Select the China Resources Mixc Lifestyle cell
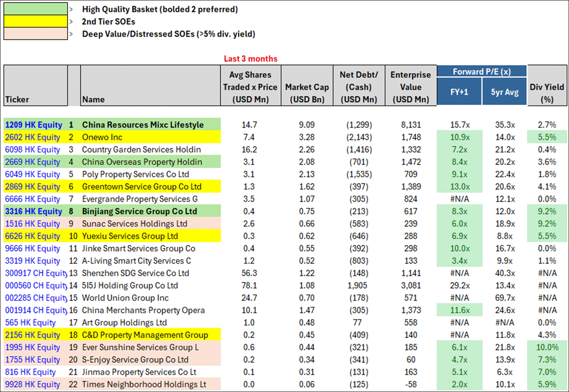The width and height of the screenshot is (569, 392). (x=150, y=125)
